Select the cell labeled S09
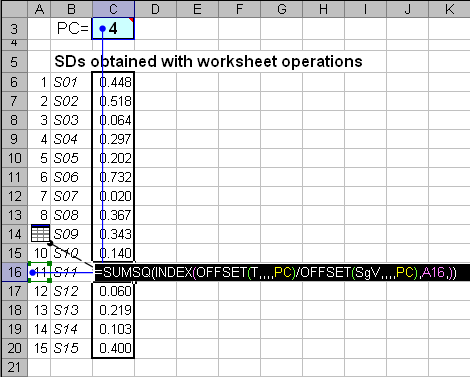This screenshot has width=470, height=377. pos(71,234)
